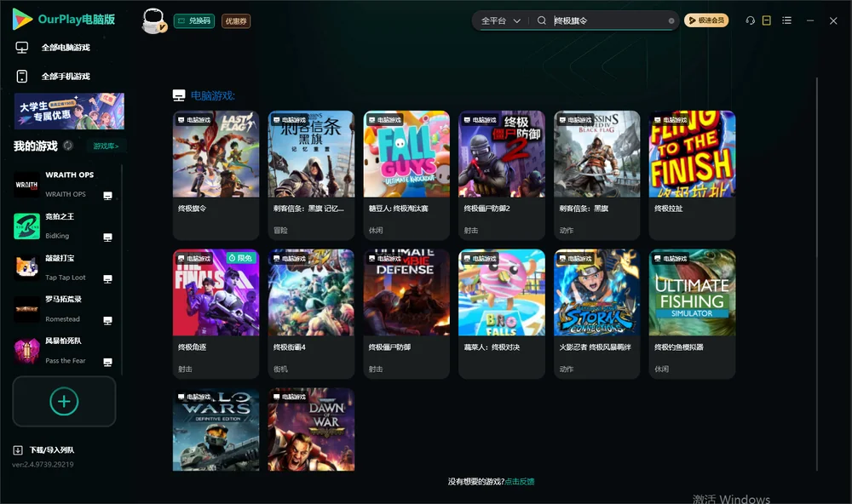852x504 pixels.
Task: Select the 刺客信条: 黑旗 记忆... game title
Action: point(308,208)
